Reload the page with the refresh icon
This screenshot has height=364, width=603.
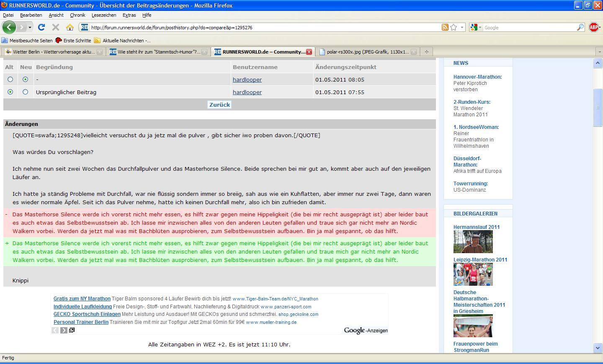click(41, 27)
